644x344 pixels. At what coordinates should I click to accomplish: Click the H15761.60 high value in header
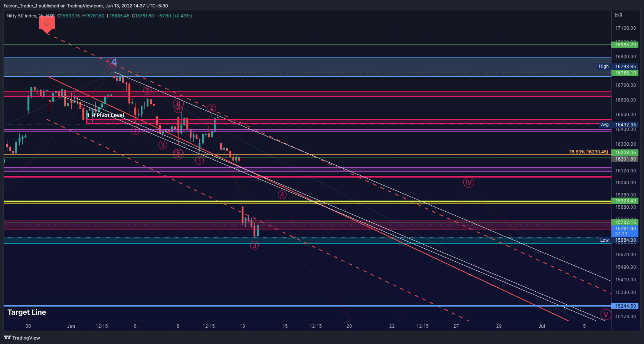[x=93, y=16]
